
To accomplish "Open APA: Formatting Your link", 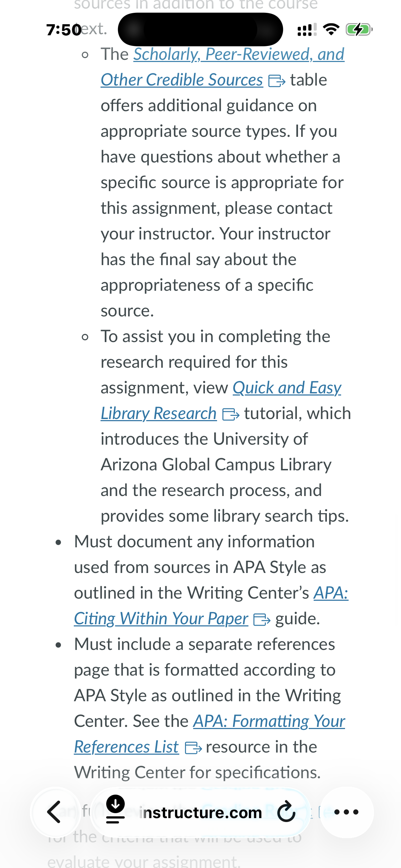I will [x=269, y=721].
